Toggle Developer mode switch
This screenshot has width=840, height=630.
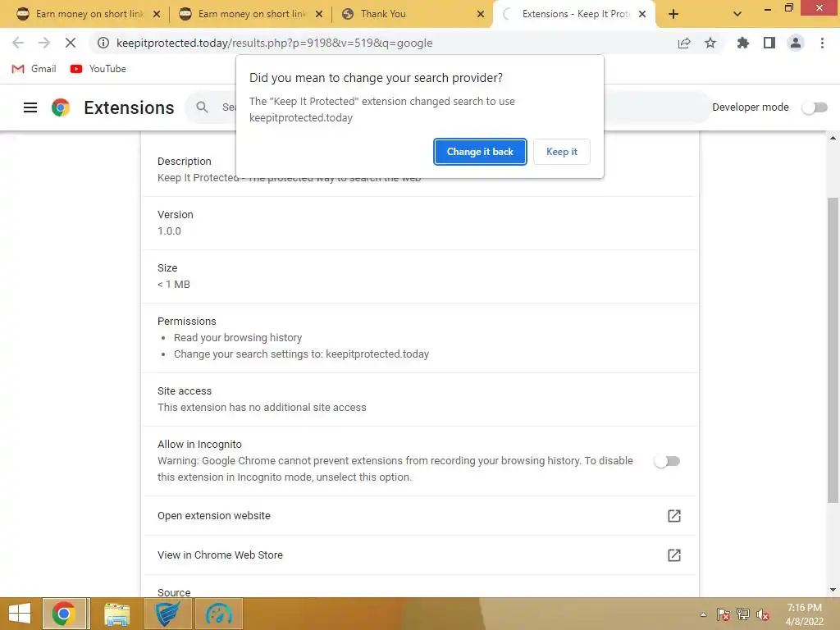[815, 107]
